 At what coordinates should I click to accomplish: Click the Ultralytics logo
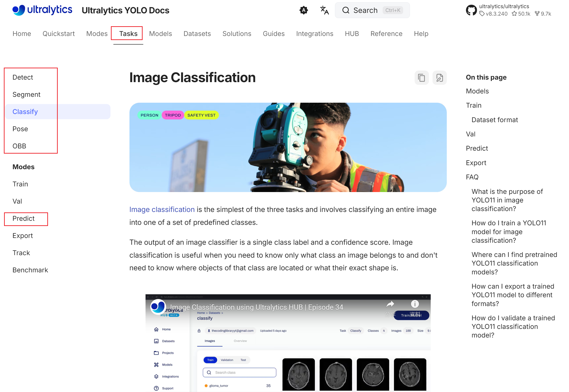coord(42,10)
